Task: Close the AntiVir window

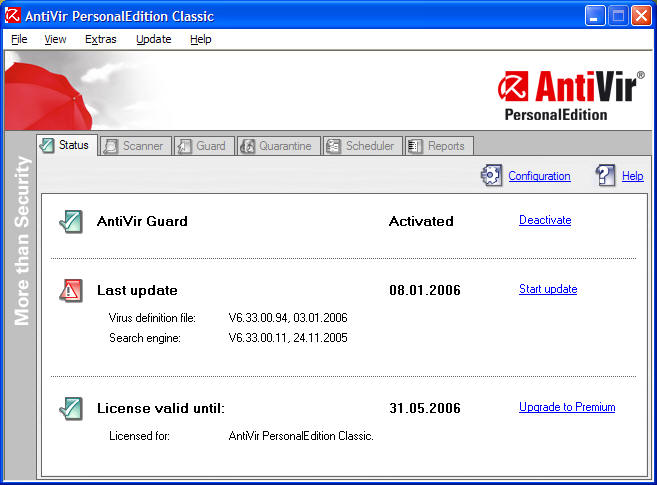Action: 641,16
